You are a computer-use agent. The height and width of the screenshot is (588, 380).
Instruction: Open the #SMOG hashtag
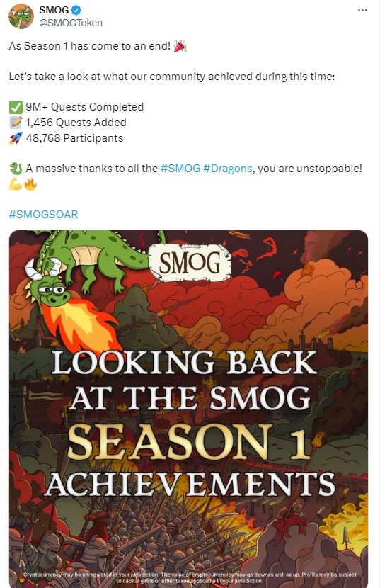point(180,169)
